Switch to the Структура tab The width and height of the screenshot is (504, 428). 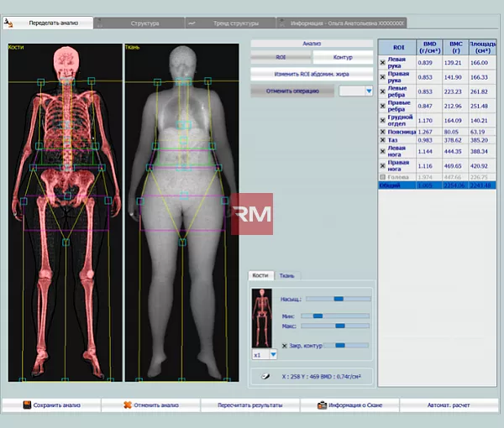click(x=139, y=23)
